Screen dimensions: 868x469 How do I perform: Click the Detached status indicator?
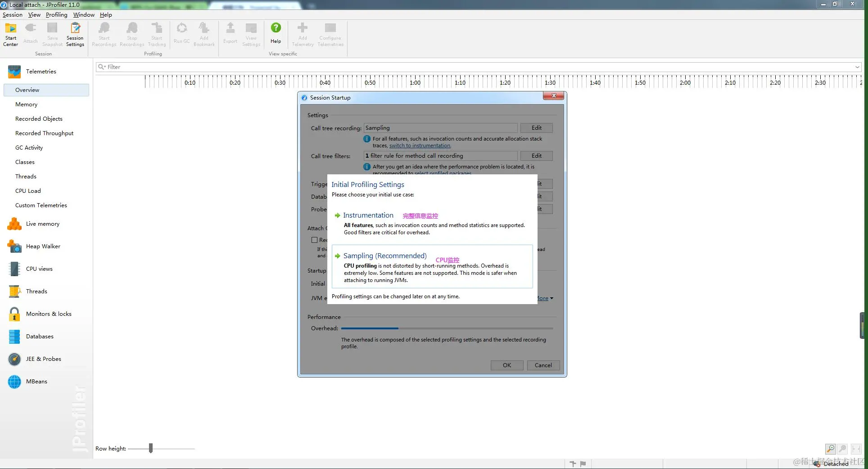pyautogui.click(x=832, y=464)
